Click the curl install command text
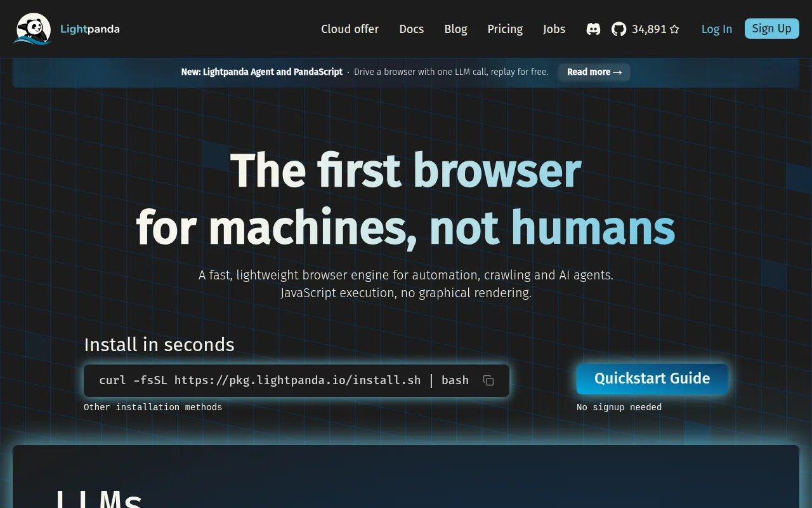Image resolution: width=812 pixels, height=508 pixels. pos(284,380)
